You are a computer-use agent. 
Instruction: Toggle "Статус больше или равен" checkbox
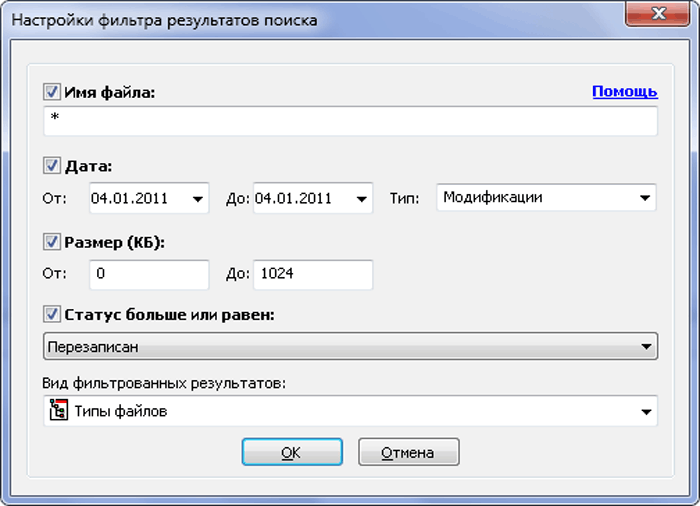coord(52,315)
